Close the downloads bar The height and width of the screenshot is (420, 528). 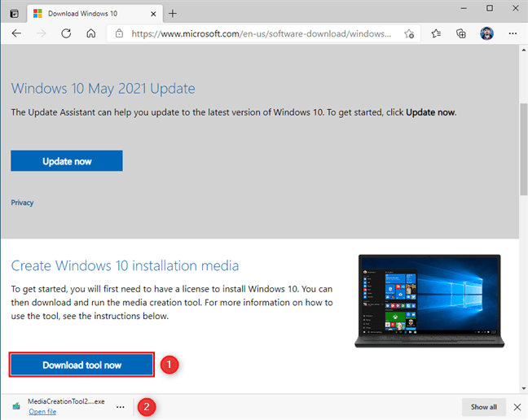click(517, 407)
